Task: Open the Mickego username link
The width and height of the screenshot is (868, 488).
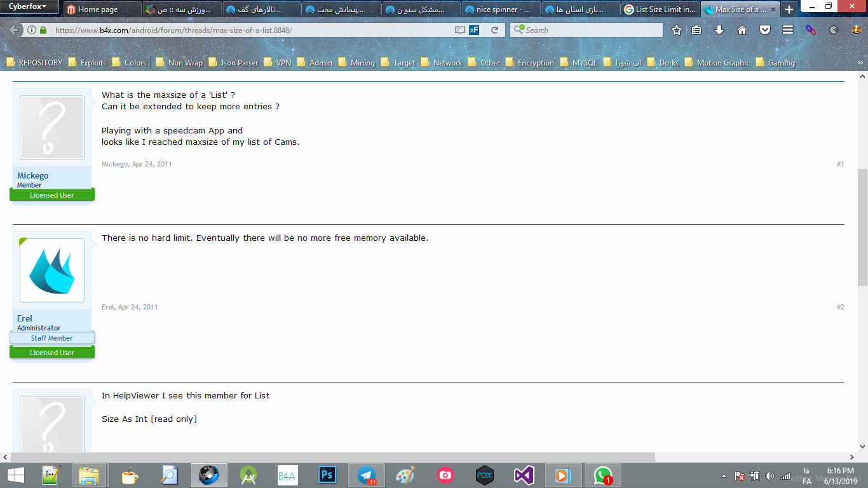Action: point(32,175)
